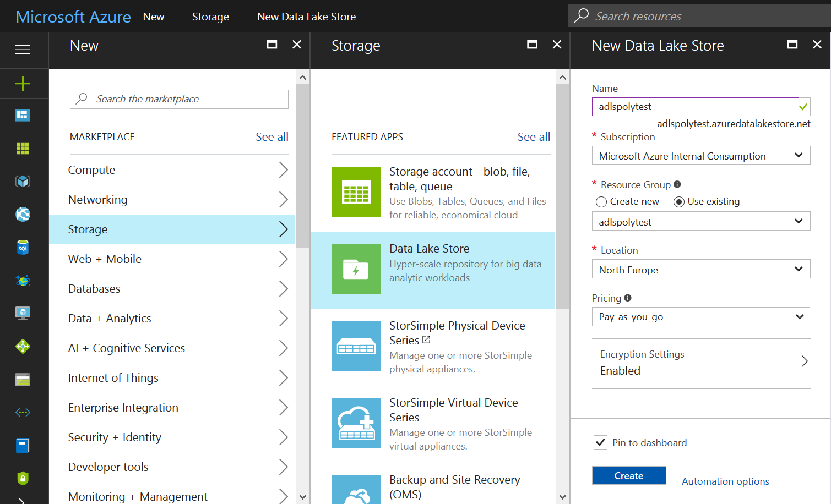This screenshot has height=504, width=831.
Task: Toggle the Pin to dashboard checkbox
Action: (600, 442)
